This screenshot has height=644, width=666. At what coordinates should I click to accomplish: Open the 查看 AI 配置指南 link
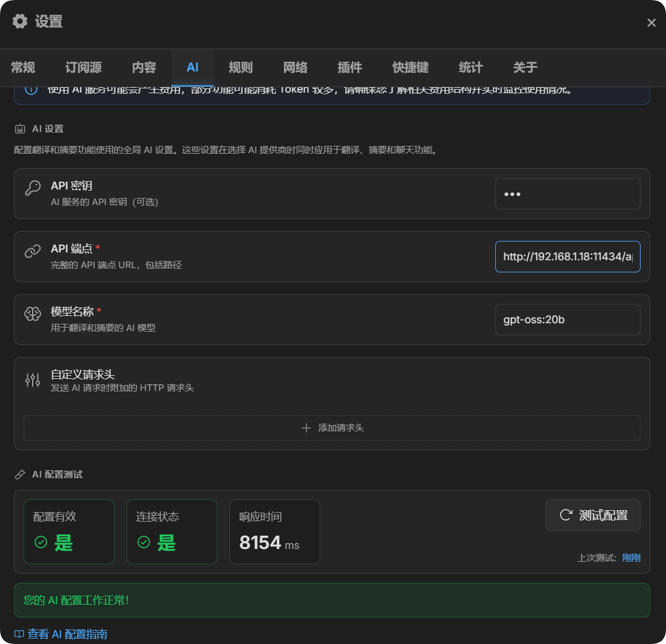68,634
